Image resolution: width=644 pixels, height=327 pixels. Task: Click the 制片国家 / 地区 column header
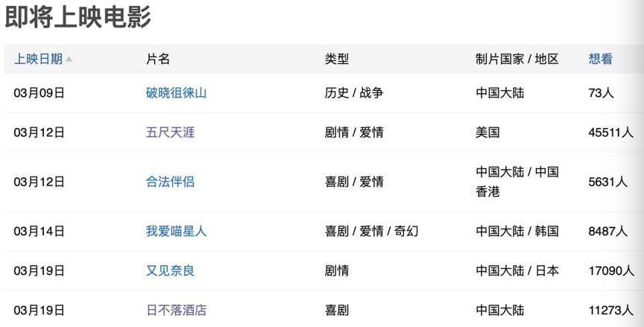coord(517,60)
